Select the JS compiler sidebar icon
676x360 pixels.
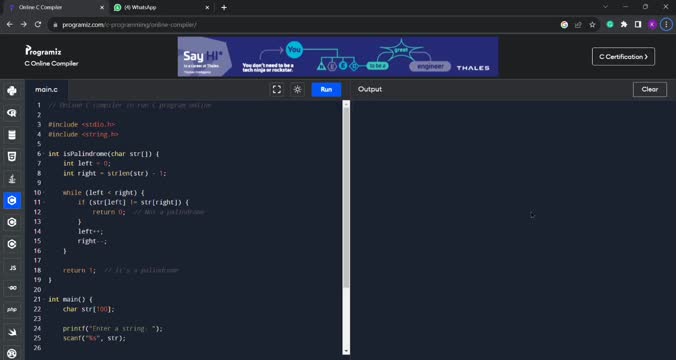(12, 268)
